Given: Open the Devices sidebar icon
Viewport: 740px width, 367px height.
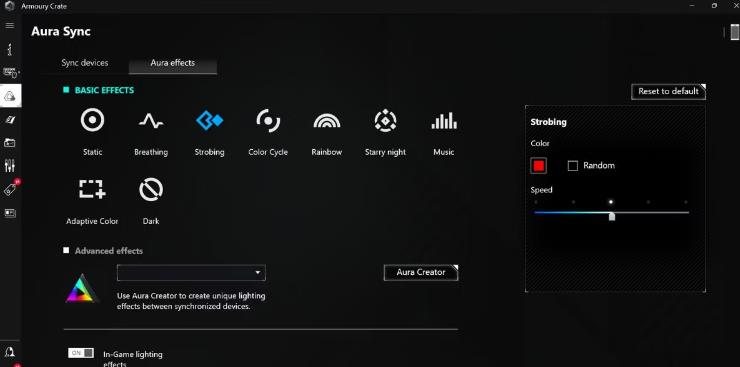Looking at the screenshot, I should tap(10, 73).
